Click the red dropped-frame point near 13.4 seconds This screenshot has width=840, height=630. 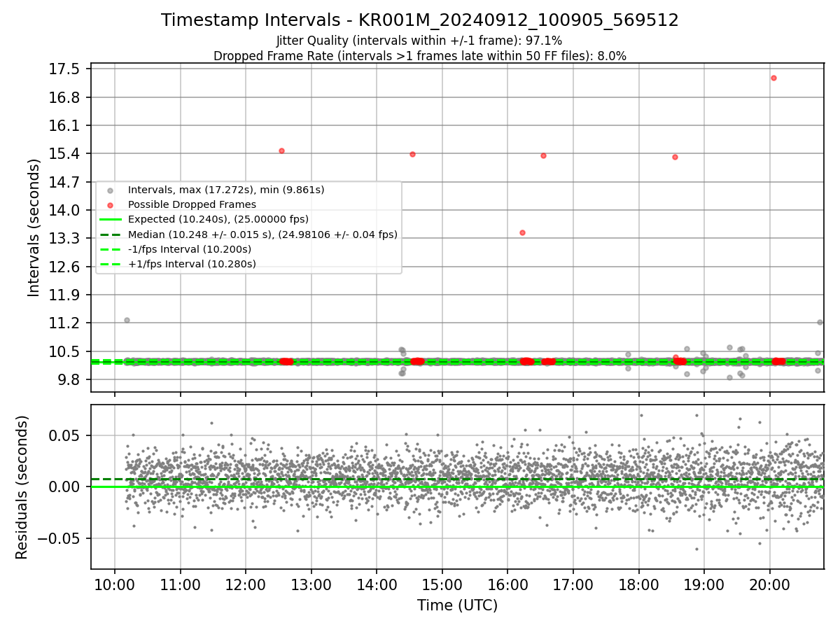[522, 232]
